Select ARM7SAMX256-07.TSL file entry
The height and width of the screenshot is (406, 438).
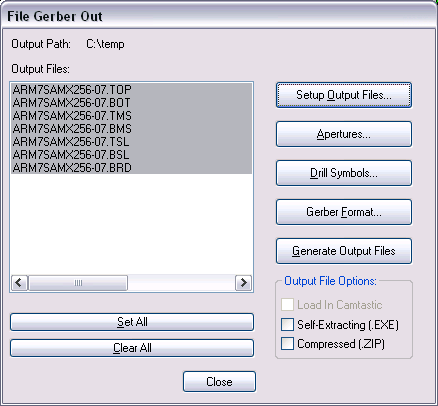tap(131, 142)
